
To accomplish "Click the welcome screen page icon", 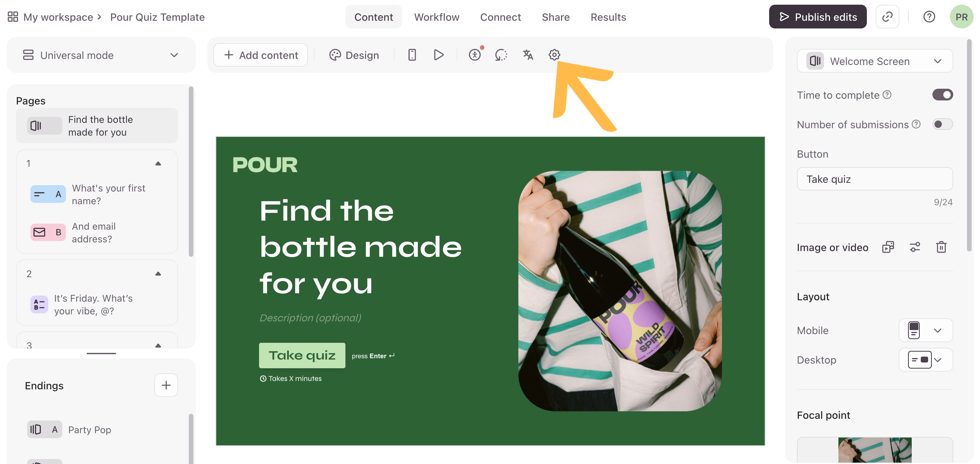I will (x=45, y=126).
